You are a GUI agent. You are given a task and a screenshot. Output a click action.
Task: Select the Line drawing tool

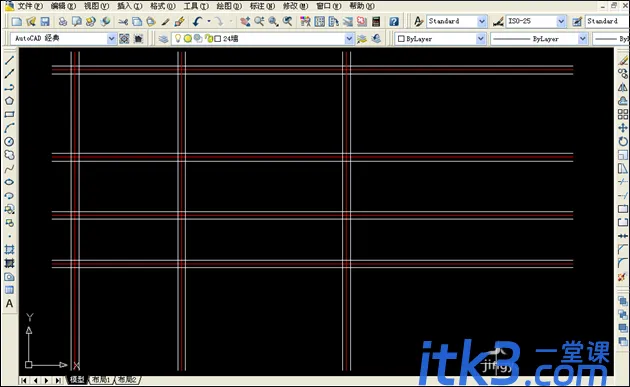click(x=9, y=60)
